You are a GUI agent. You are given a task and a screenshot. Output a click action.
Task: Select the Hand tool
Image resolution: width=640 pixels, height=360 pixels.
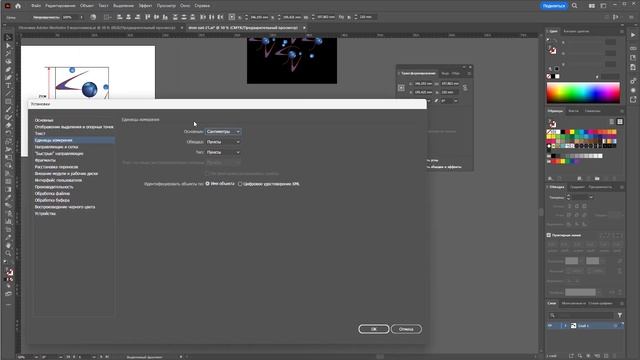[x=8, y=245]
